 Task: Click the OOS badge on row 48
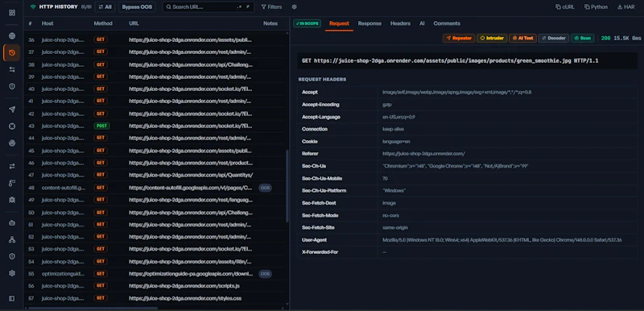266,188
